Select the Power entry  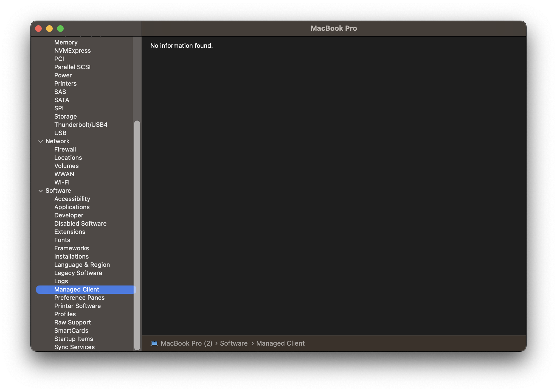[x=63, y=75]
